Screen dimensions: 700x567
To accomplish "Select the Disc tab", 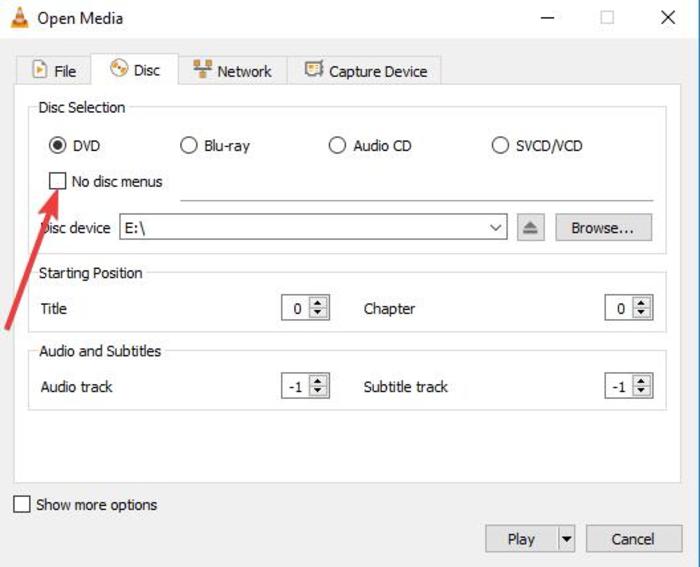I will tap(134, 69).
